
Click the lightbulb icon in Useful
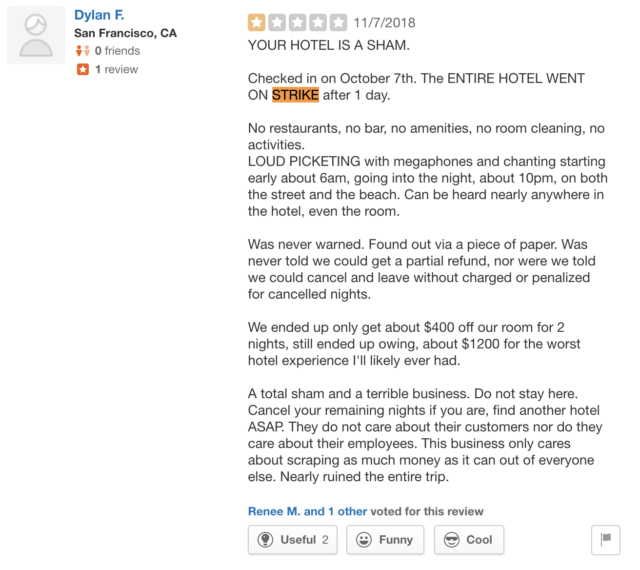(266, 540)
